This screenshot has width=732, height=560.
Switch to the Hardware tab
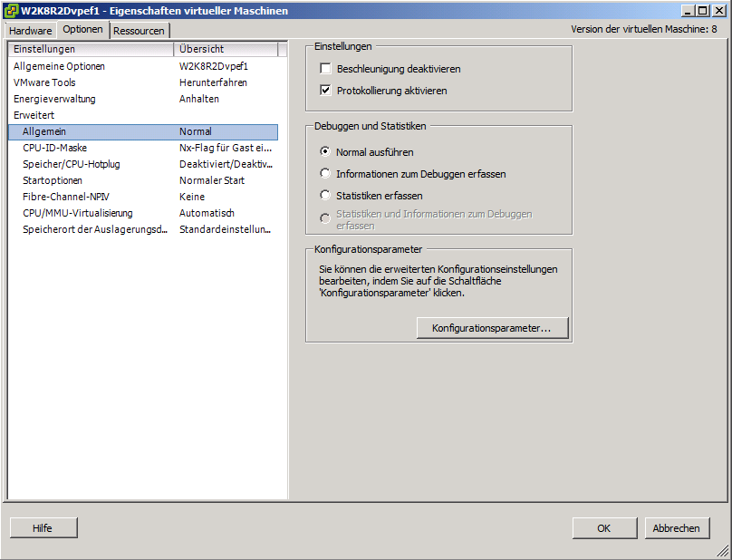point(30,31)
